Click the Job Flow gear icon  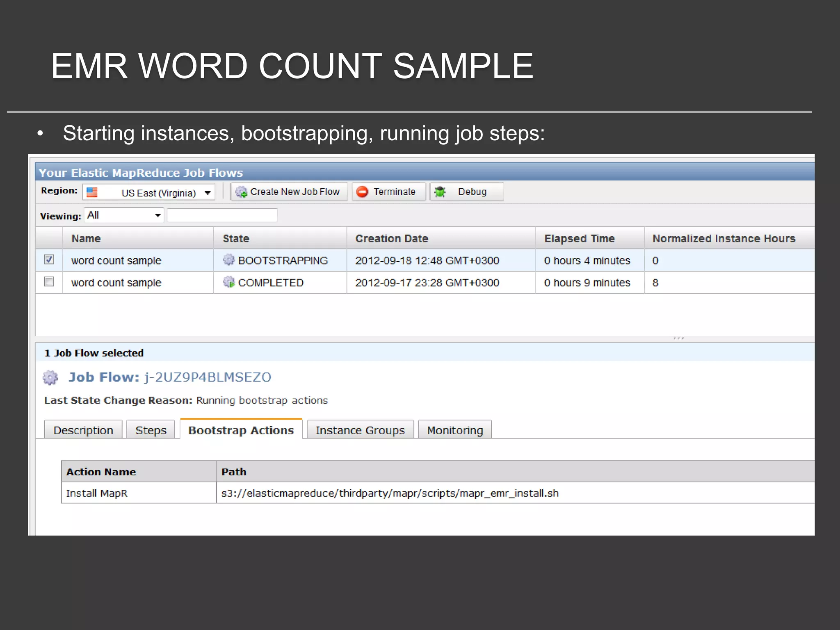(50, 377)
